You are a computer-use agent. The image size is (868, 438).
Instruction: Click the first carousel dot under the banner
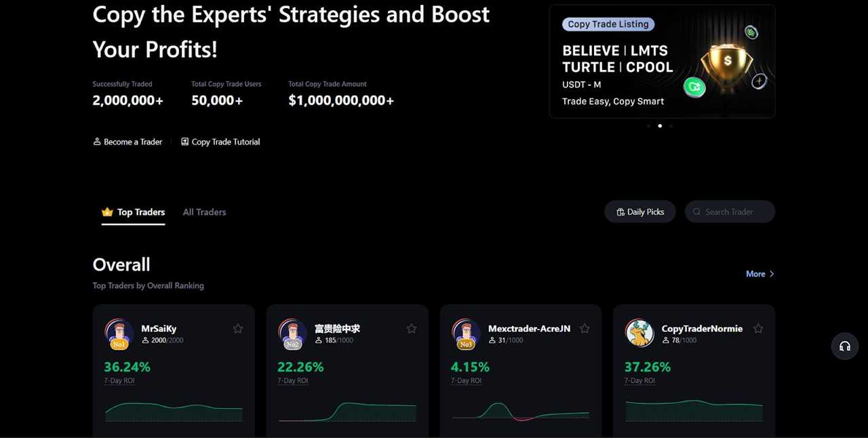(648, 125)
